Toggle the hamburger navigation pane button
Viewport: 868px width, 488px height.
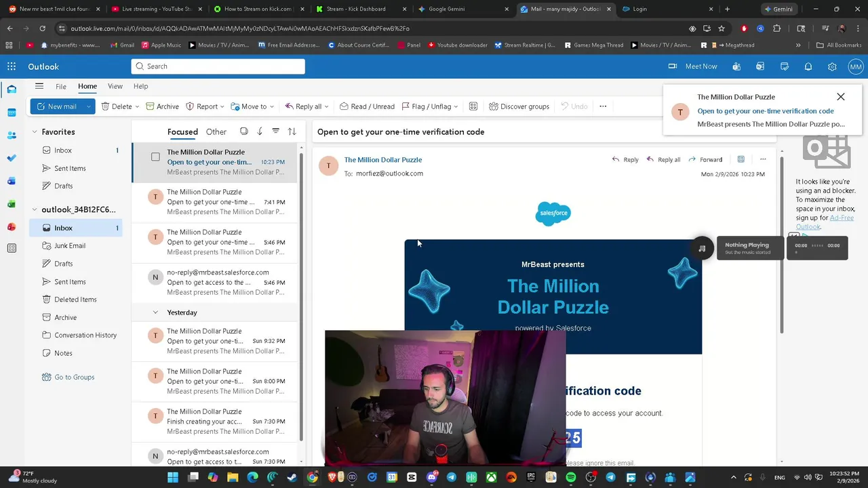tap(39, 86)
